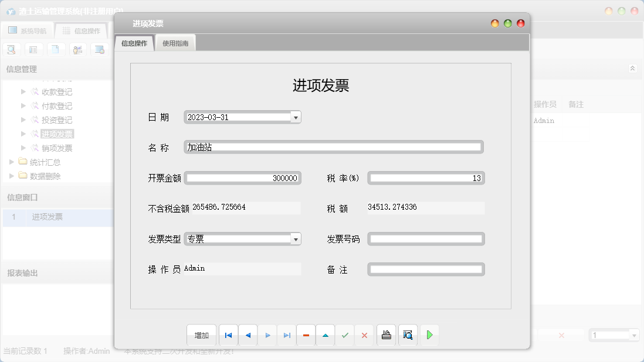Open the report list icon in the toolbar

pyautogui.click(x=33, y=49)
